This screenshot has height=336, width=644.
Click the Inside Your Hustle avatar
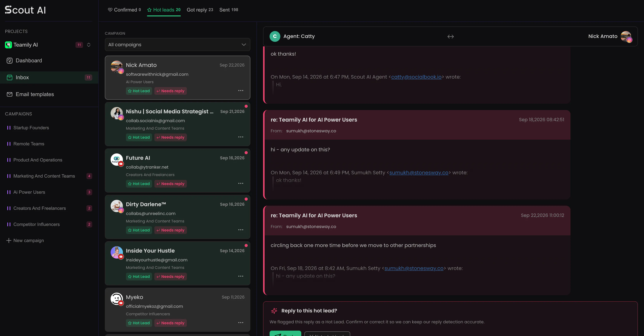pyautogui.click(x=117, y=252)
